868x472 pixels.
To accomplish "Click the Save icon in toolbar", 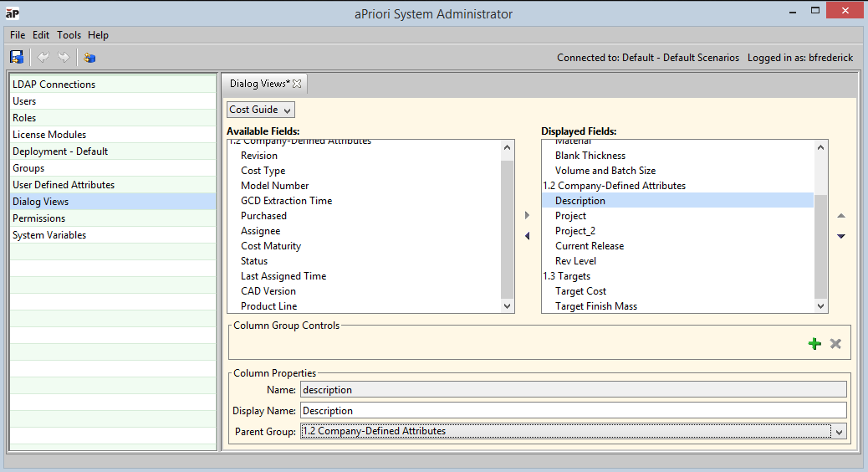I will 17,57.
